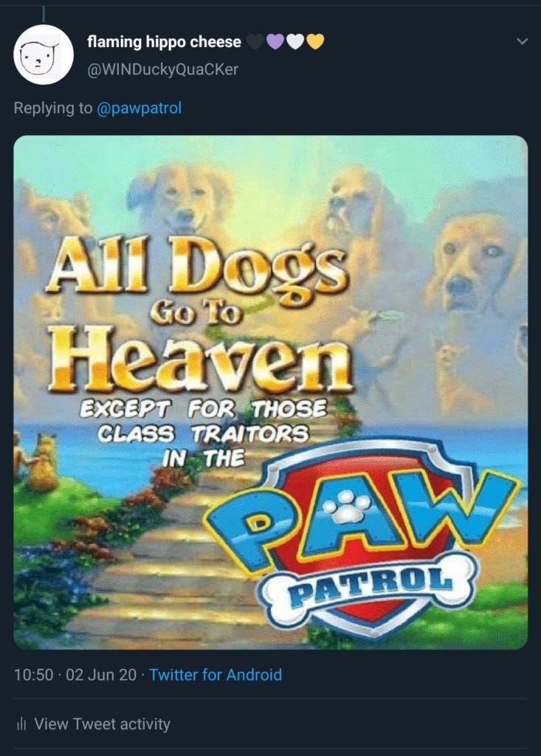The height and width of the screenshot is (756, 541).
Task: Open the Twitter for Android source link
Action: pos(216,674)
